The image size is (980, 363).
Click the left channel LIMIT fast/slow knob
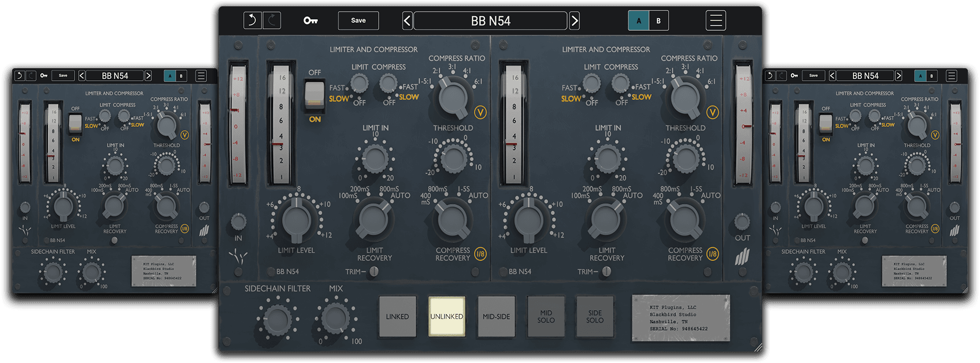pyautogui.click(x=359, y=83)
